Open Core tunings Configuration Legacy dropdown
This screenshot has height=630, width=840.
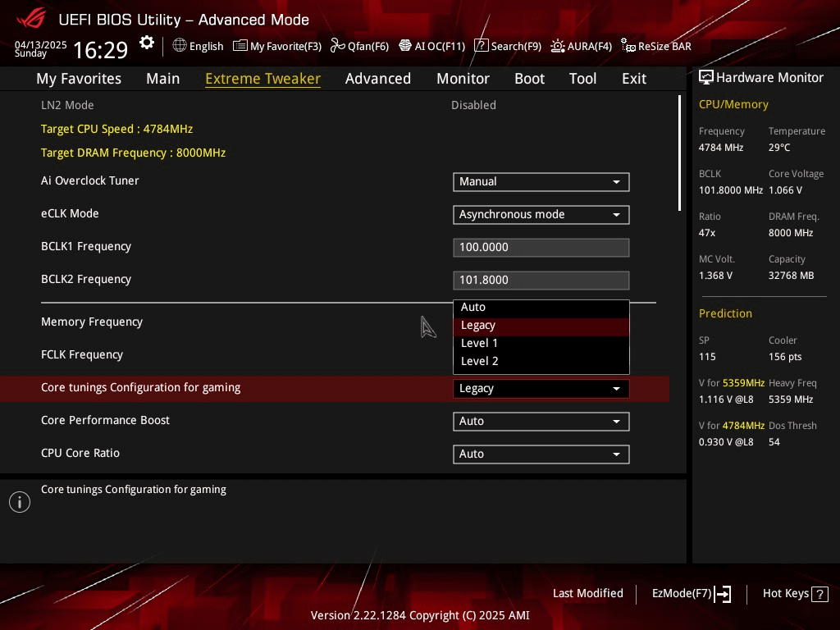[541, 388]
